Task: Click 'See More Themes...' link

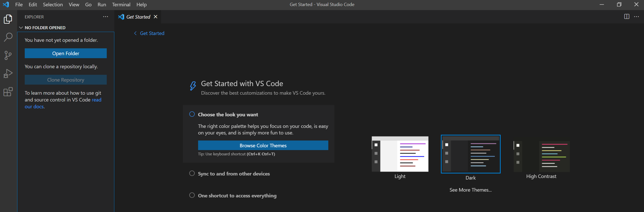Action: (471, 190)
